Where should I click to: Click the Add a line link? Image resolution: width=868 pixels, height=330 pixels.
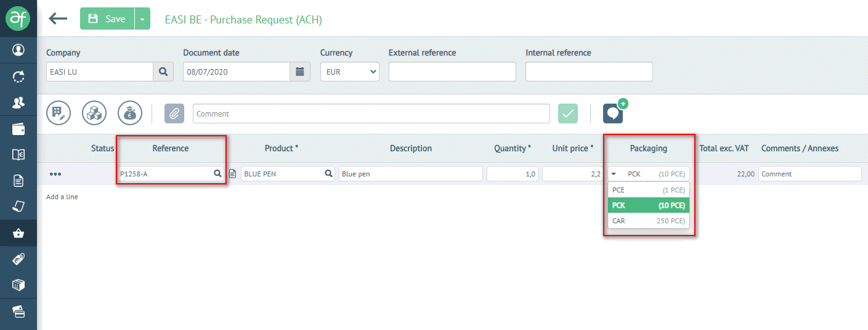click(x=62, y=197)
